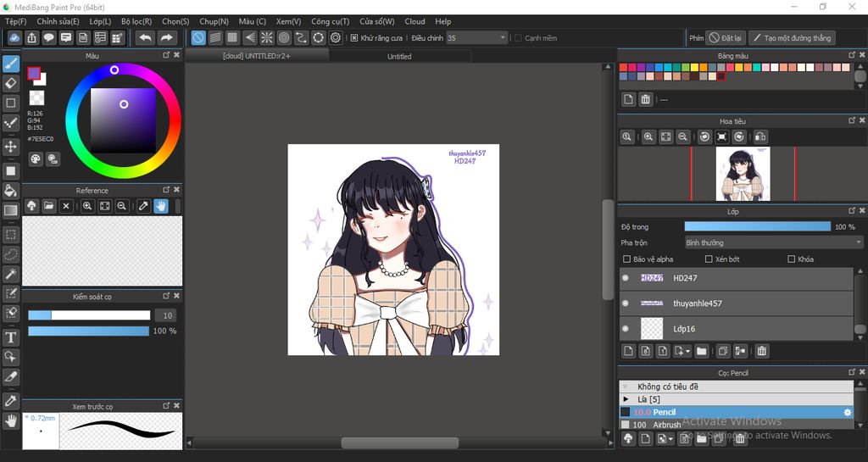Select the Eraser tool
The width and height of the screenshot is (868, 462).
click(x=10, y=84)
